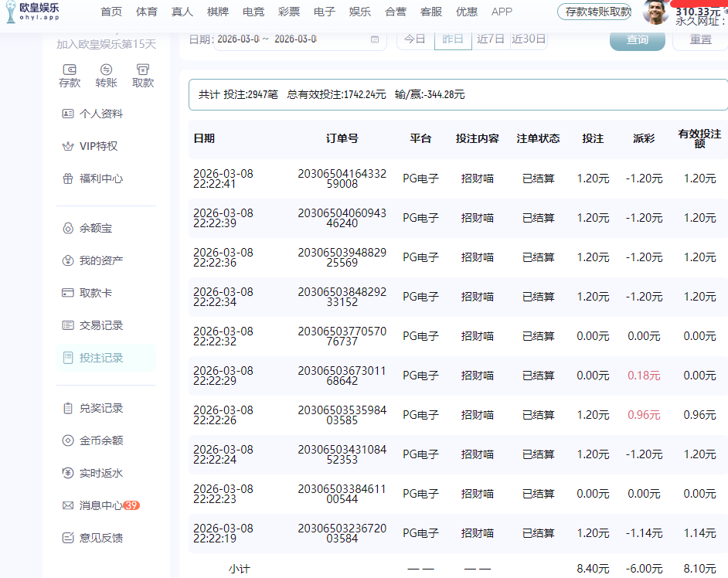Select the VIP特权 crown icon

pyautogui.click(x=67, y=145)
